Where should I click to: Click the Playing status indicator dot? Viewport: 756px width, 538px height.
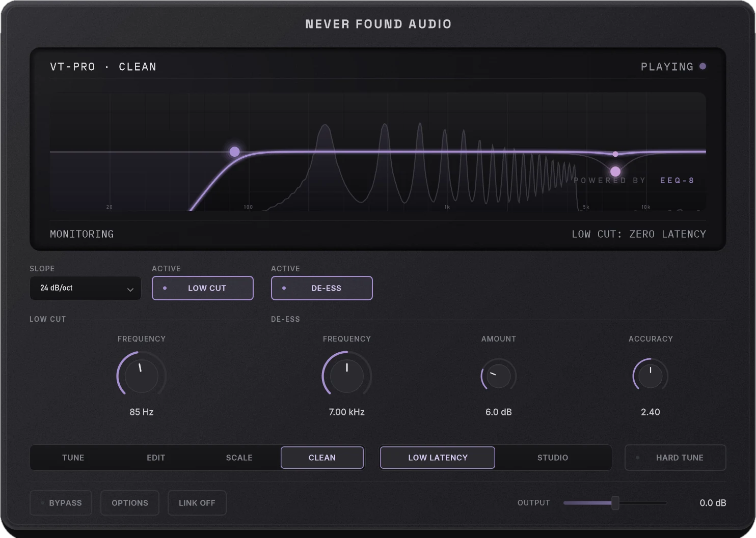[703, 66]
